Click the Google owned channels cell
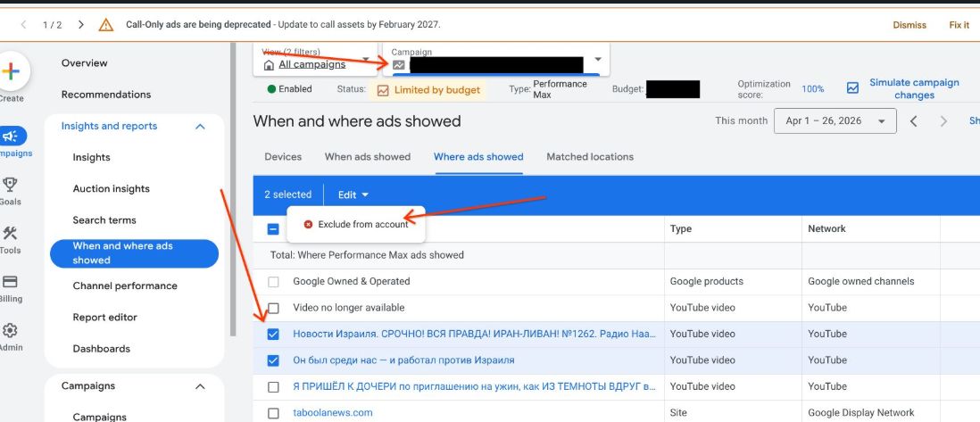Screen dimensions: 980x422 pyautogui.click(x=860, y=282)
